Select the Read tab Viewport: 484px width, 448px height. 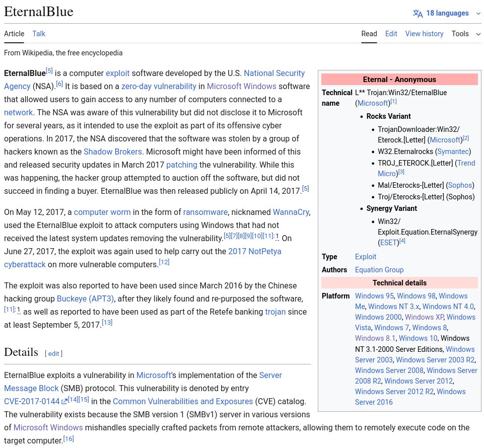(369, 34)
